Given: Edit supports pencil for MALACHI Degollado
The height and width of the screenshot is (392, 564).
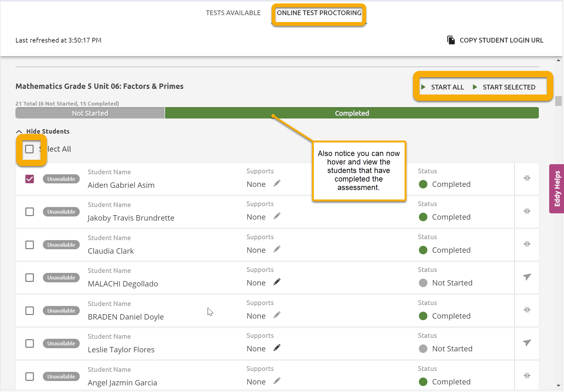Looking at the screenshot, I should (x=277, y=282).
